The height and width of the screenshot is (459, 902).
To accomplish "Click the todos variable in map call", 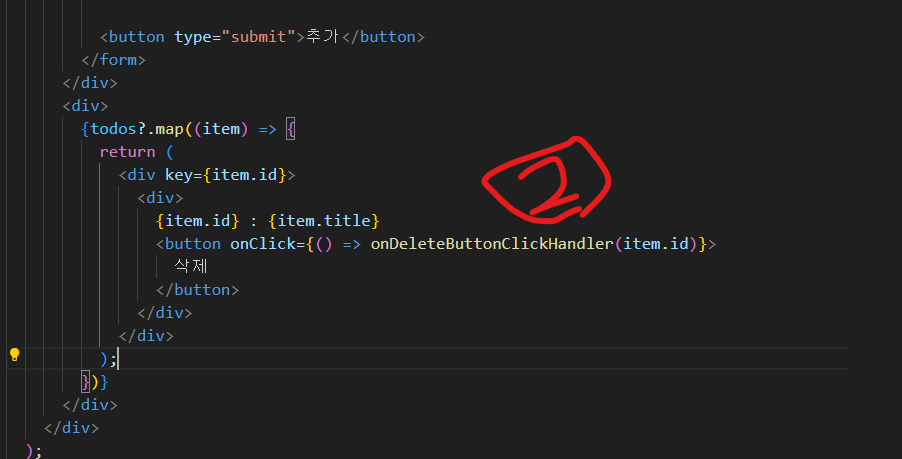I will click(113, 129).
